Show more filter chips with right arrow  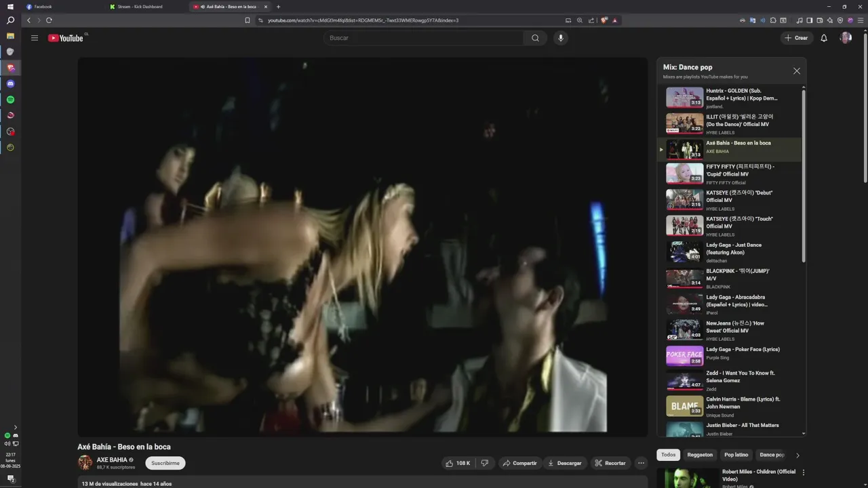click(797, 455)
